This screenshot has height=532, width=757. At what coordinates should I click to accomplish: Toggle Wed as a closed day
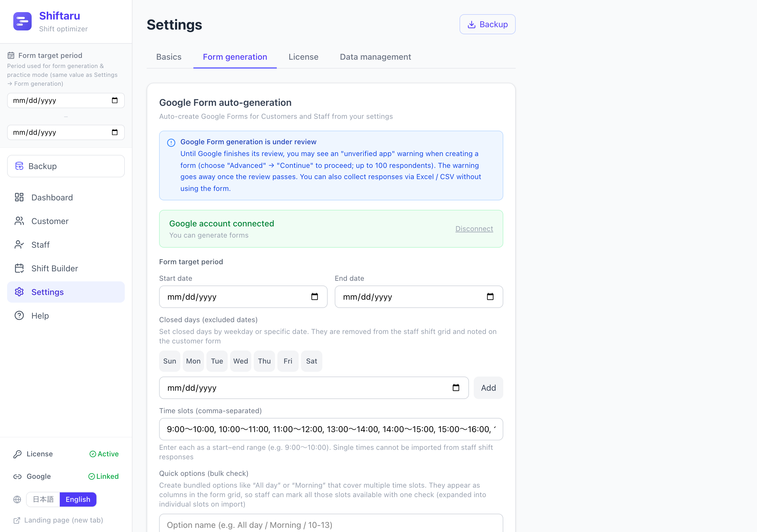[x=241, y=361]
